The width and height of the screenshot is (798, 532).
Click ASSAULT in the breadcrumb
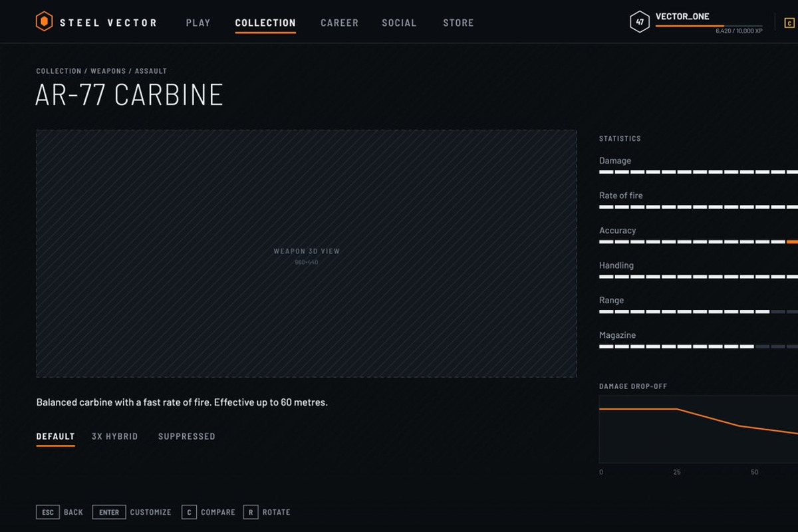coord(151,71)
